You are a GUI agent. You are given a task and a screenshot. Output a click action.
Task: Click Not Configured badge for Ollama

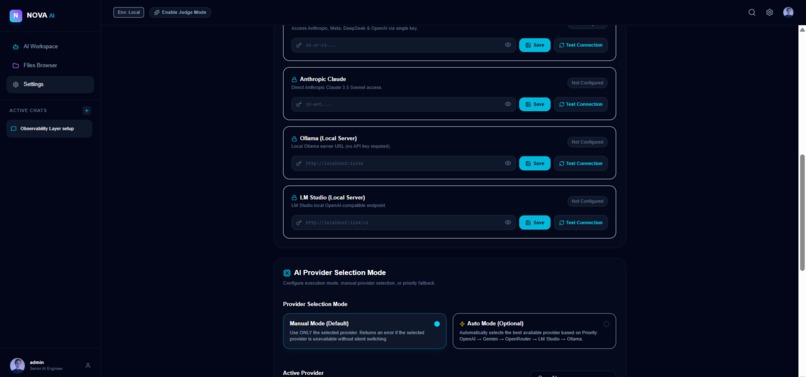[588, 142]
